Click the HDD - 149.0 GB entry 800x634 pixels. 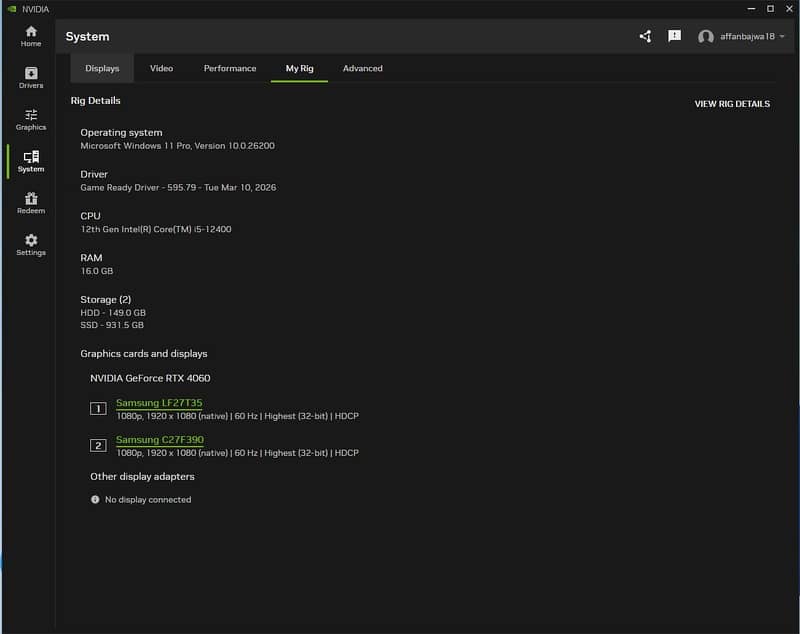click(113, 313)
